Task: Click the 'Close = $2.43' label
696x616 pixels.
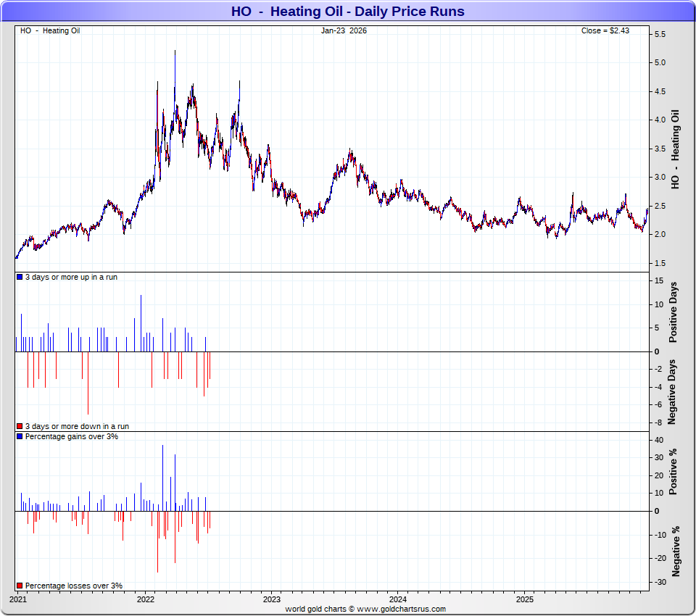Action: (605, 30)
